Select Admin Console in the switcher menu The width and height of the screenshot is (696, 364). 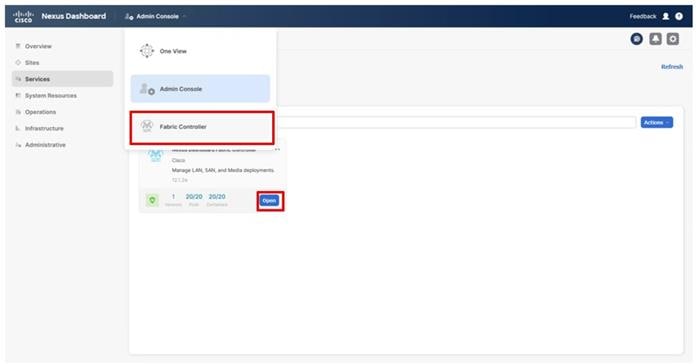[x=200, y=89]
